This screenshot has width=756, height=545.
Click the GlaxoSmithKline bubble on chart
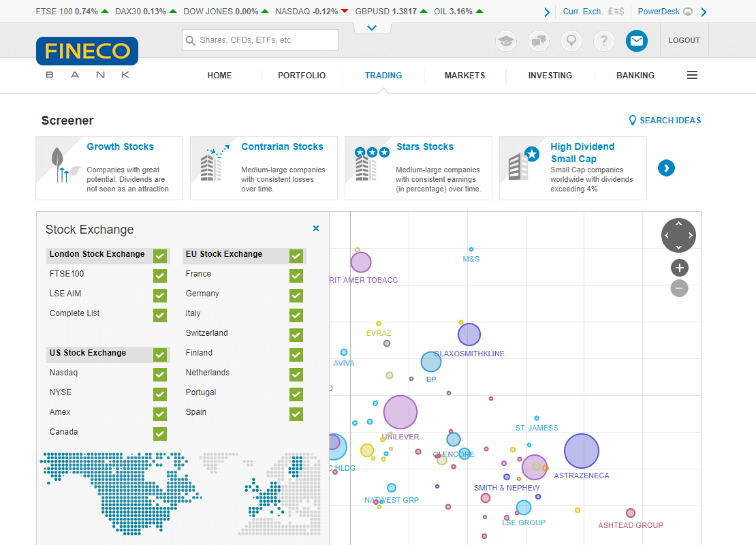click(469, 334)
